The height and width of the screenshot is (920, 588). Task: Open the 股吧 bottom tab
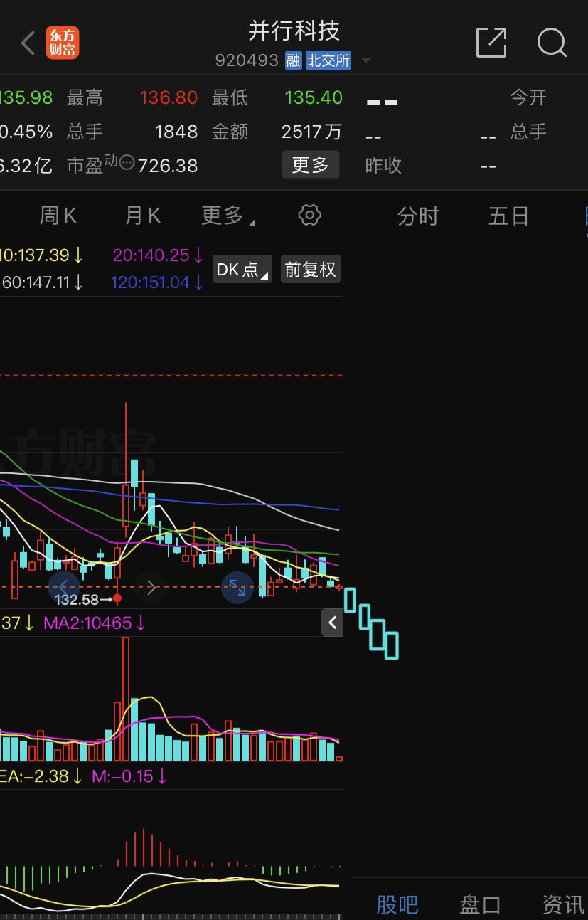click(397, 904)
